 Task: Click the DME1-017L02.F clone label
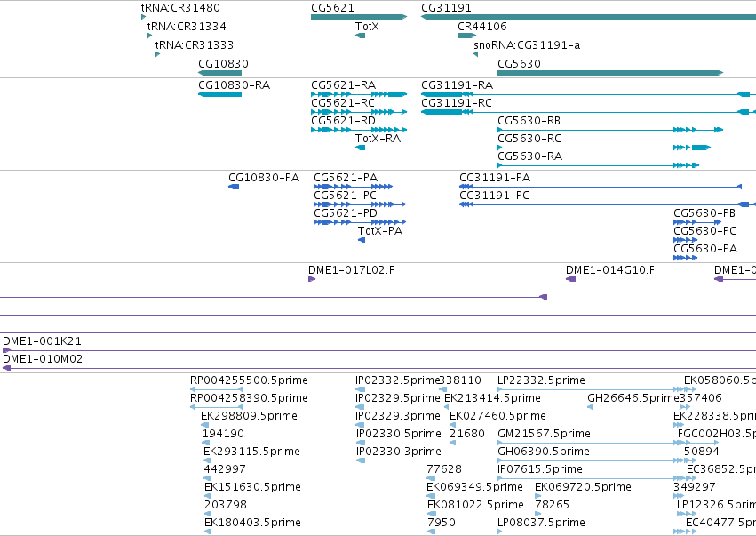click(x=352, y=270)
